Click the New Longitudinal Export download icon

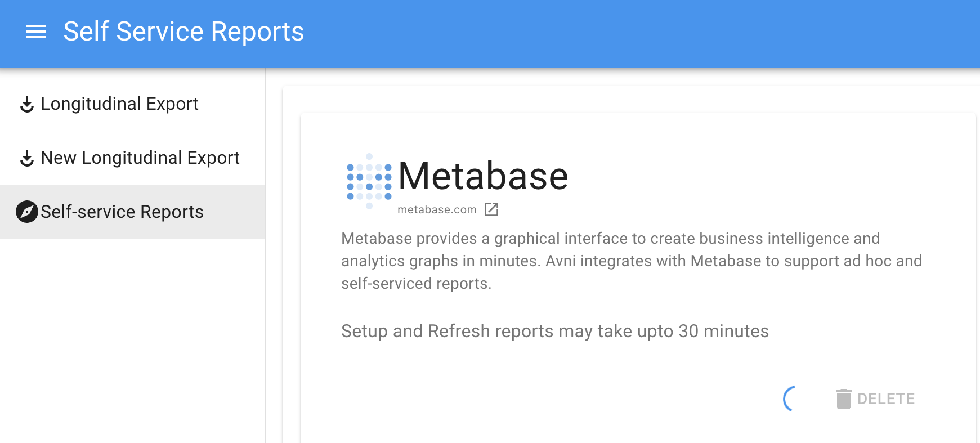[27, 158]
